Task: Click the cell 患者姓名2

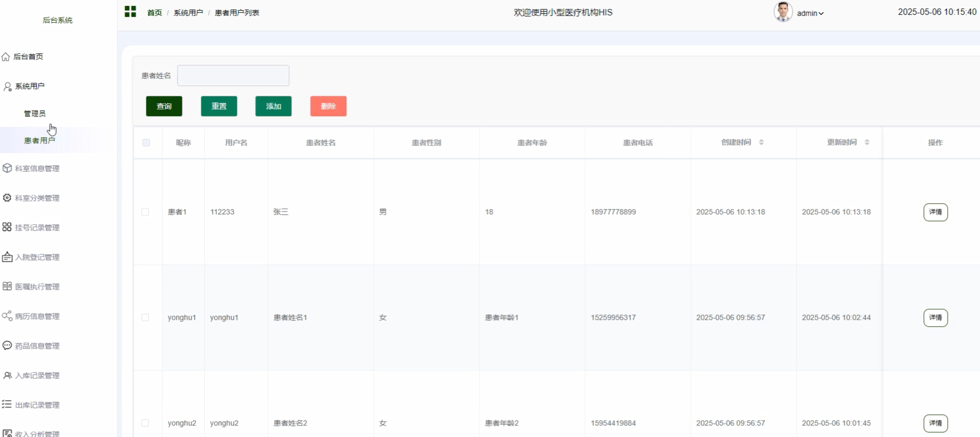Action: point(290,423)
